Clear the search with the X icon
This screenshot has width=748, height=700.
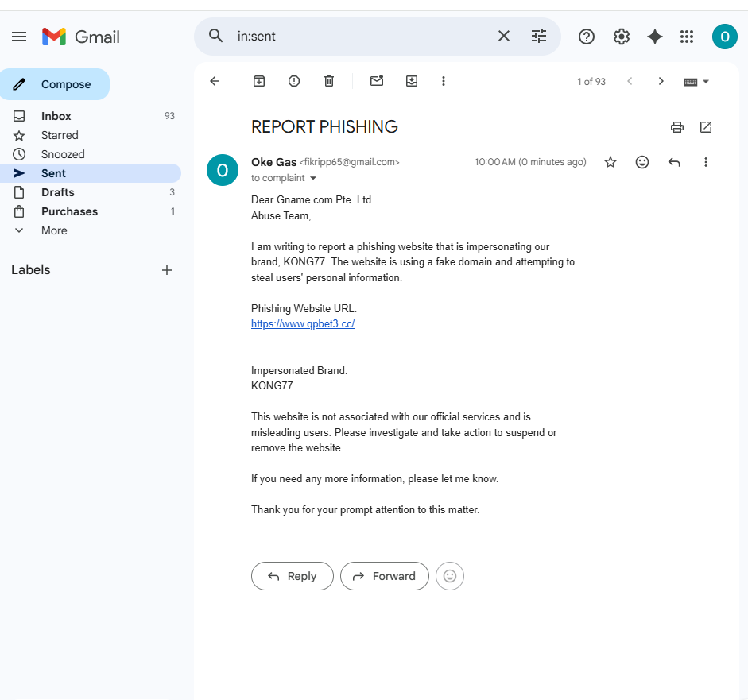pos(504,36)
